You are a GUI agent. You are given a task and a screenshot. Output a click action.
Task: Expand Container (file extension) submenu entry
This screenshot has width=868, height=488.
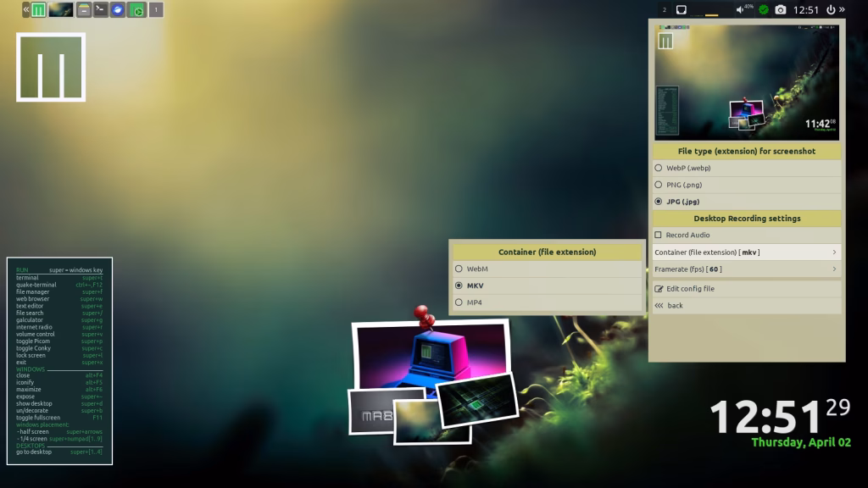tap(746, 252)
